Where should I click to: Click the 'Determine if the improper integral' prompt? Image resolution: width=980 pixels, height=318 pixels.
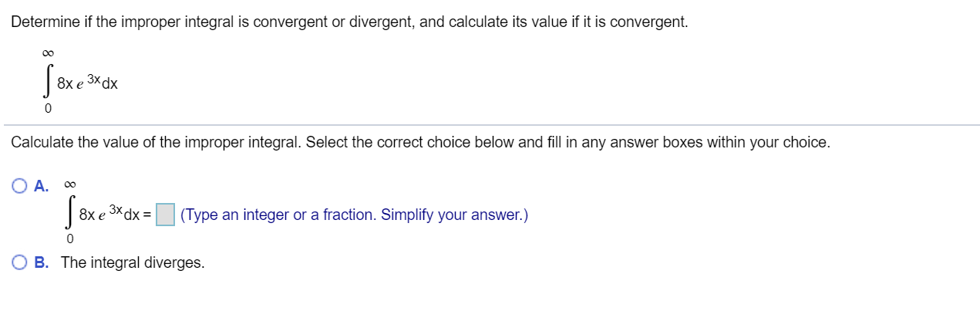pos(349,22)
